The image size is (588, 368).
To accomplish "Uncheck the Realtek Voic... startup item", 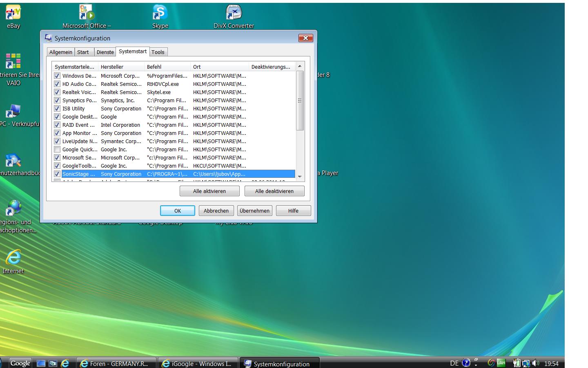I will tap(57, 92).
